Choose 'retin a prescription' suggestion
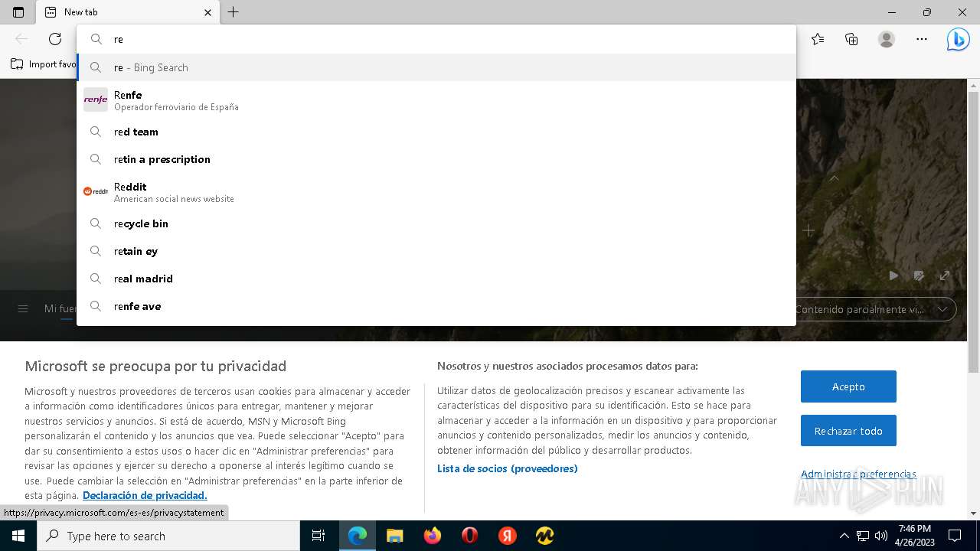 pos(436,159)
